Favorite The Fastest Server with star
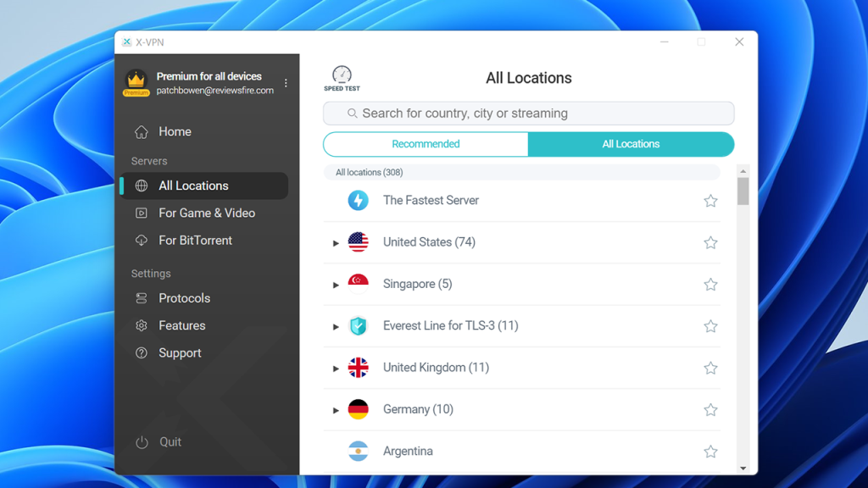The width and height of the screenshot is (868, 488). pos(711,201)
